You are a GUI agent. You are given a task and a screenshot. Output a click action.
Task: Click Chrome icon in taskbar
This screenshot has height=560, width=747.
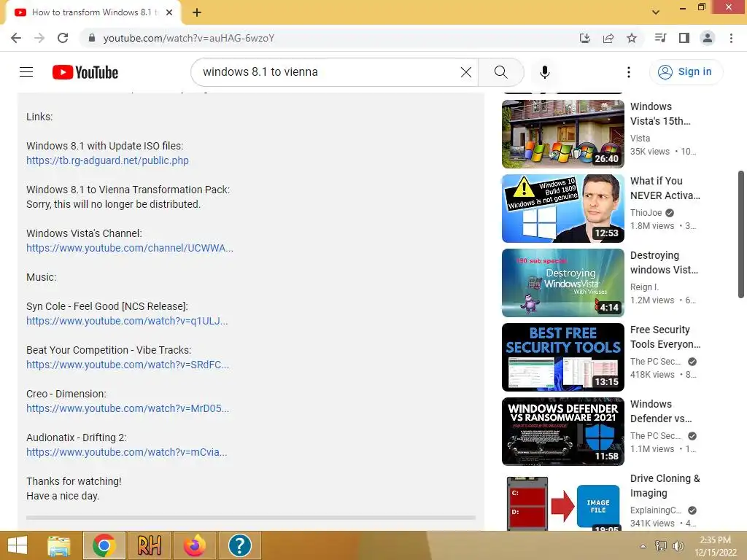click(104, 545)
